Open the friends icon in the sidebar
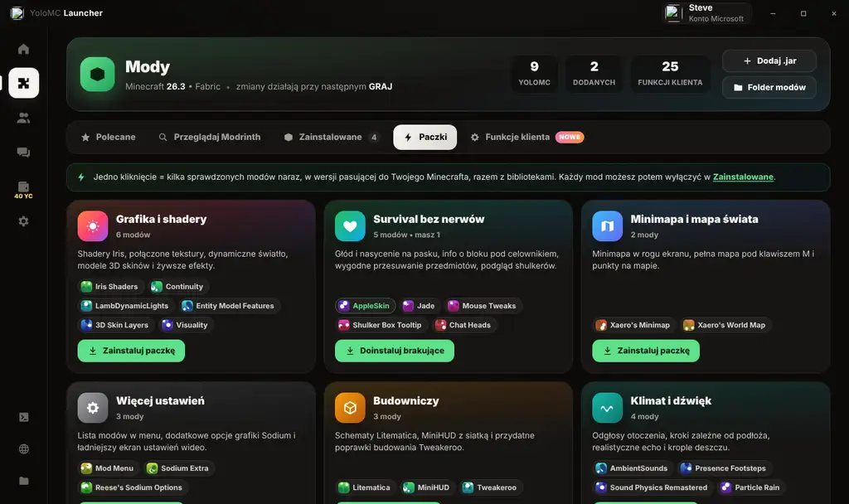 [x=23, y=118]
